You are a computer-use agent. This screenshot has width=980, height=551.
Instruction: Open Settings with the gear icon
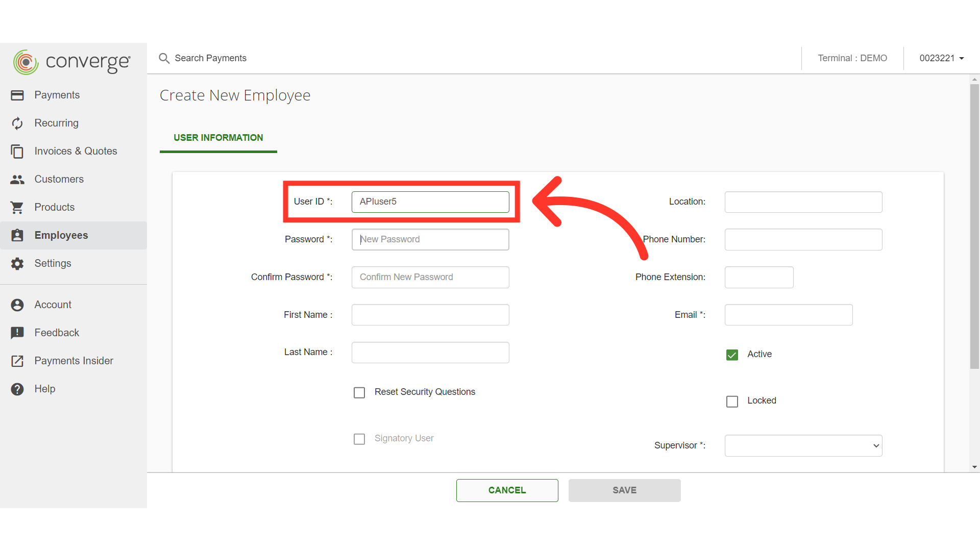(x=17, y=264)
